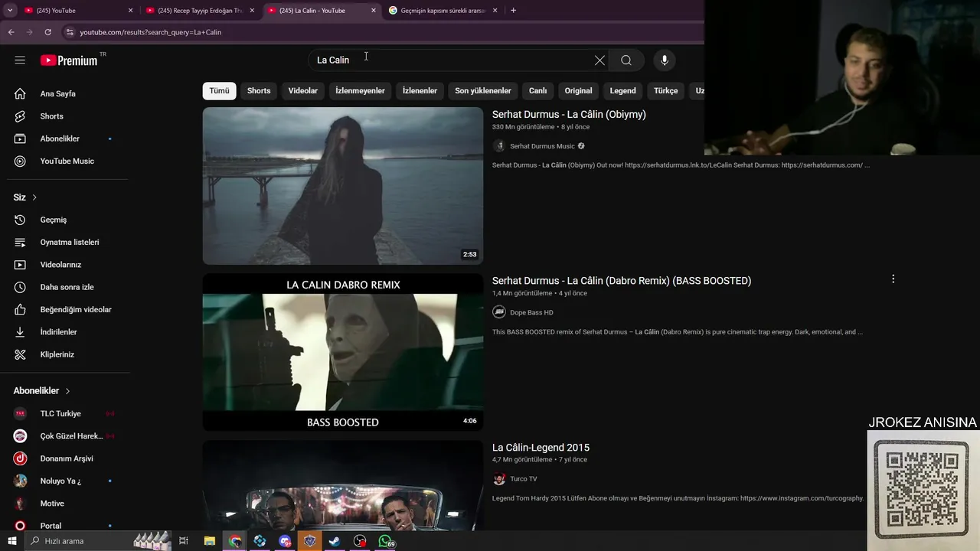Screen dimensions: 980x551
Task: Click the YouTube Premium logo
Action: tap(70, 60)
